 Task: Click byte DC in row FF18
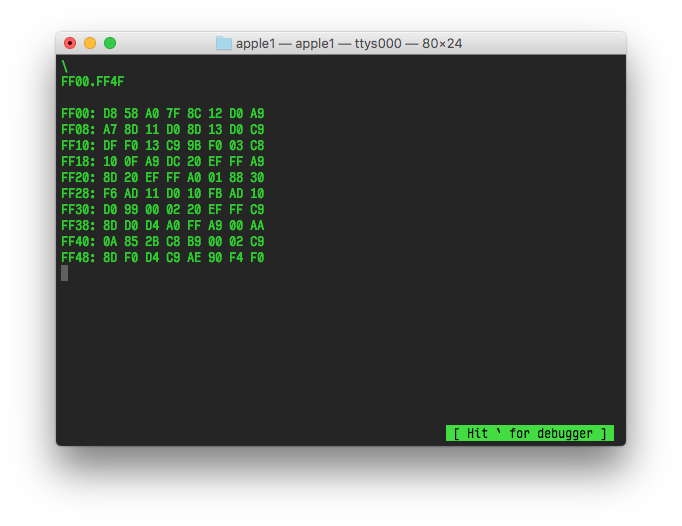pos(173,162)
